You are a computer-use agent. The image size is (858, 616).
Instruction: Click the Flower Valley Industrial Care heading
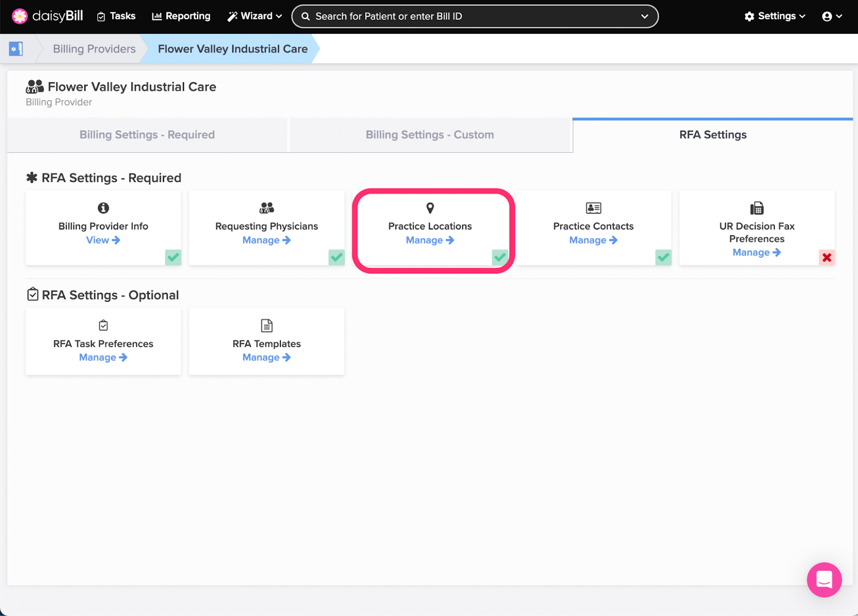(132, 87)
